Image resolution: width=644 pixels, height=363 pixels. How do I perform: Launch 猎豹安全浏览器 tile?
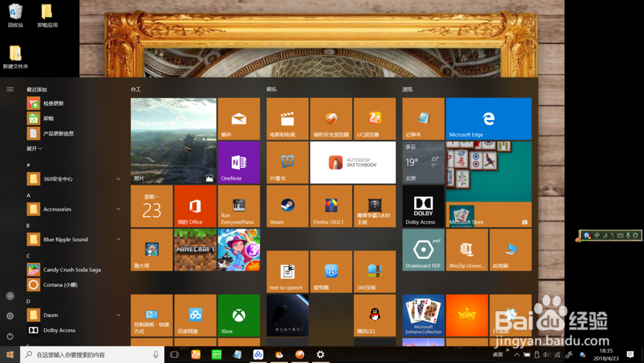(331, 119)
